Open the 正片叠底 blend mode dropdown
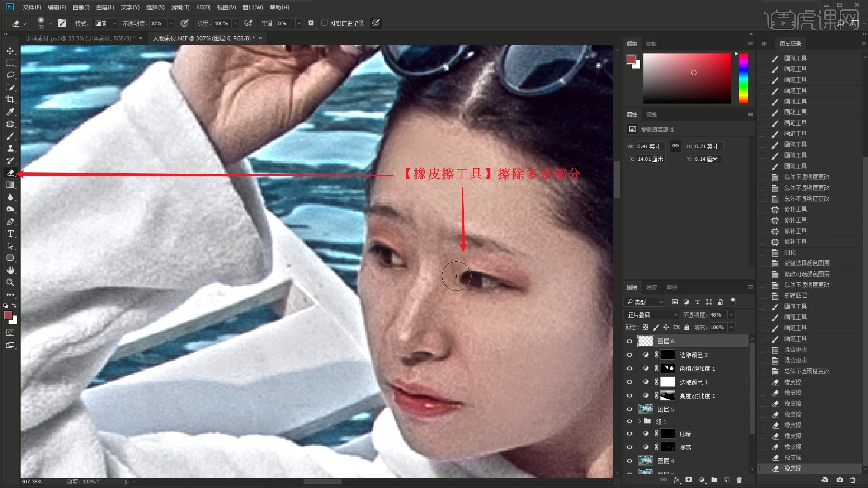Image resolution: width=868 pixels, height=488 pixels. (x=652, y=314)
